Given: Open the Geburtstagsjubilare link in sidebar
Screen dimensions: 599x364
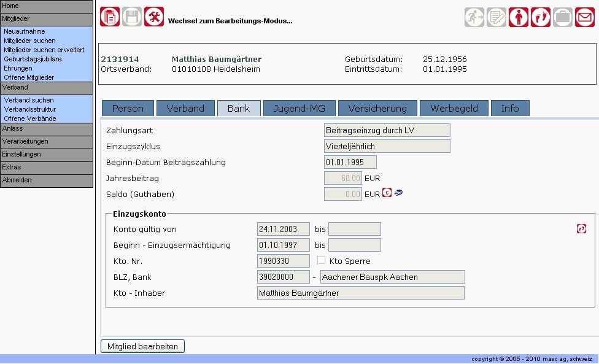Looking at the screenshot, I should 33,59.
